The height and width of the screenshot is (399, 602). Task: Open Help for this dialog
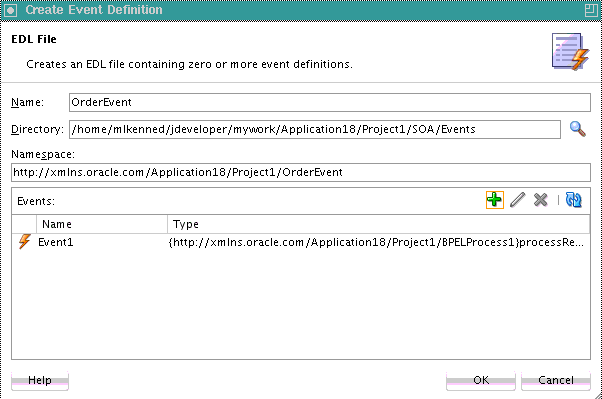coord(40,380)
